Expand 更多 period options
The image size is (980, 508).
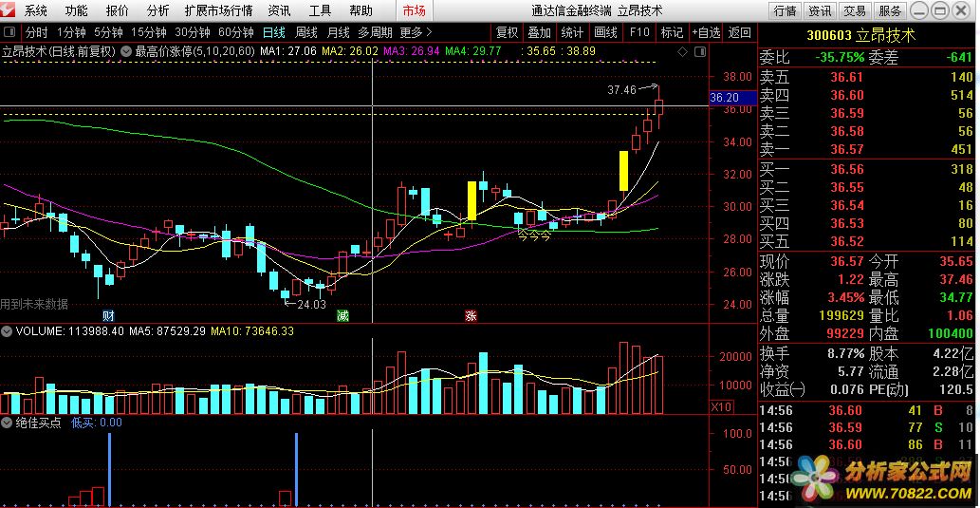point(416,32)
